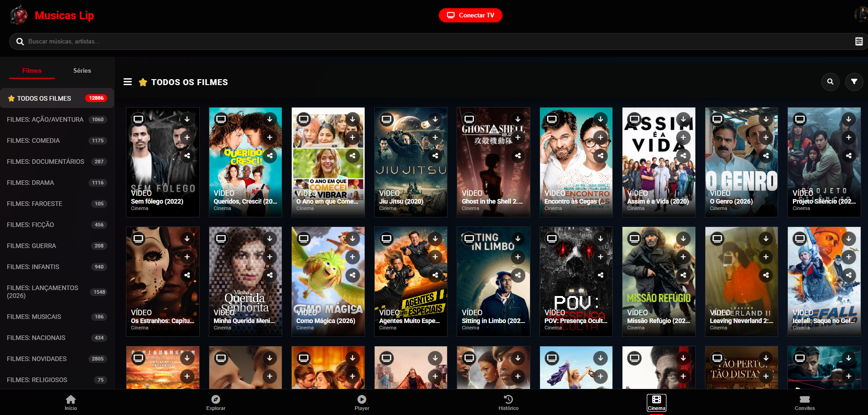Cast Agentes Muito Especiais to TV icon

point(387,239)
